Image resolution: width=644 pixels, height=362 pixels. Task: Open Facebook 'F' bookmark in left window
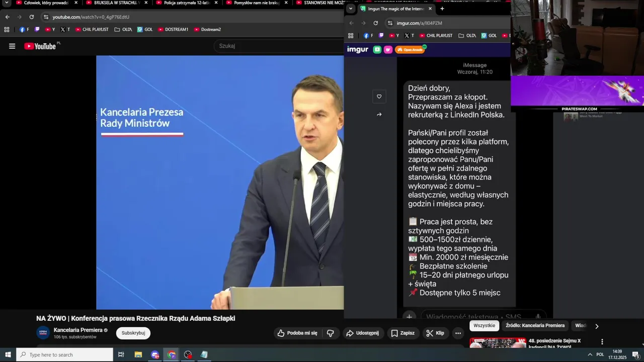pos(24,30)
